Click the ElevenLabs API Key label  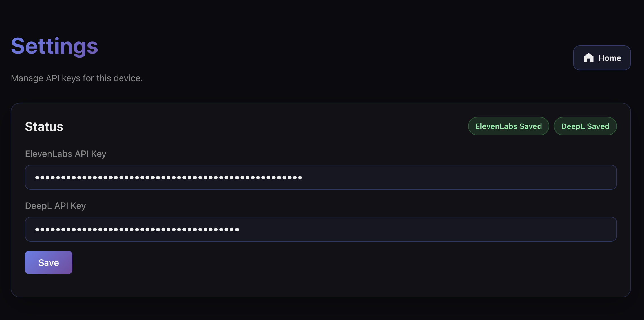click(x=65, y=154)
